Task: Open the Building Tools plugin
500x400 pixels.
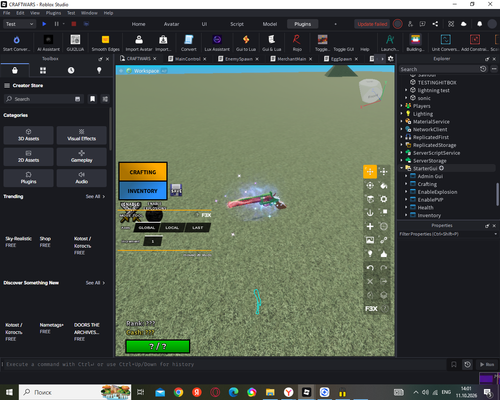Action: coord(415,43)
